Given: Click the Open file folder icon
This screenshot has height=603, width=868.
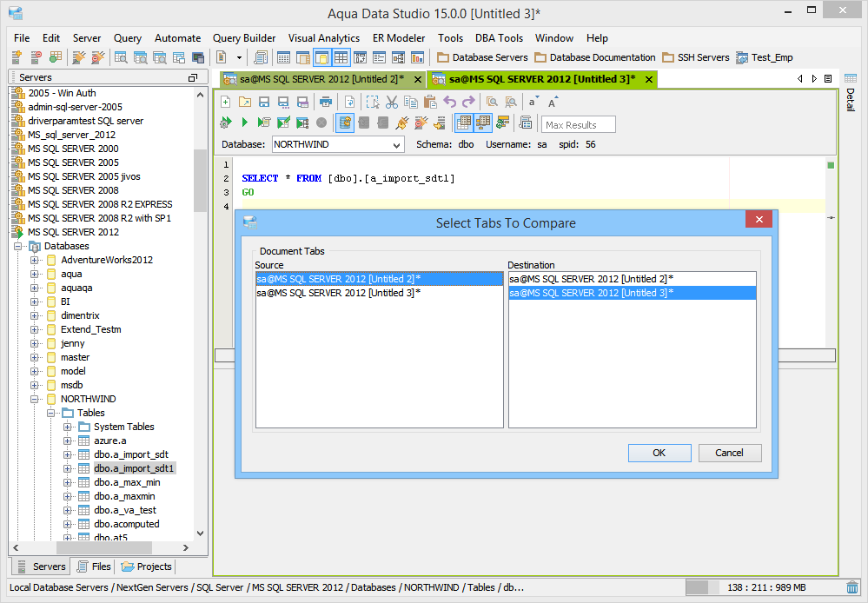Looking at the screenshot, I should click(245, 102).
